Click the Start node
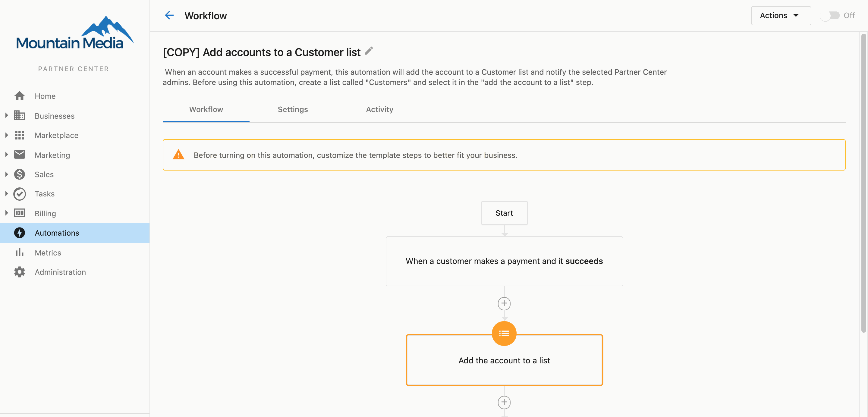Image resolution: width=868 pixels, height=417 pixels. pos(504,213)
